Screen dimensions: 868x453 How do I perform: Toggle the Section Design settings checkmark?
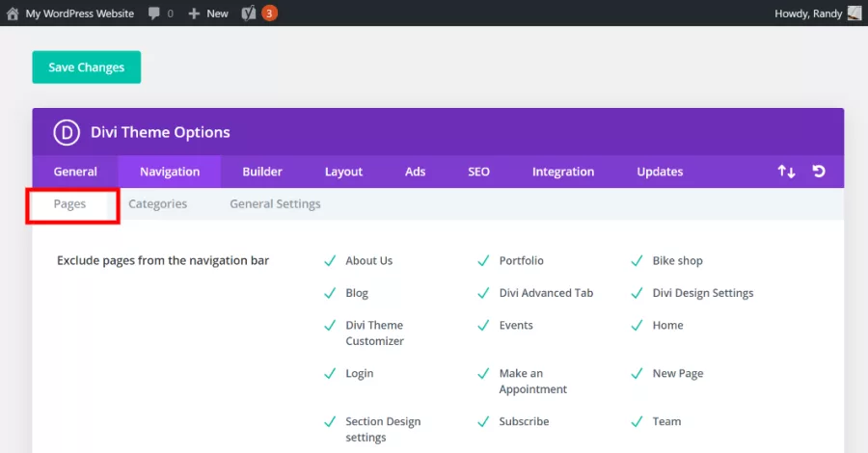pyautogui.click(x=330, y=421)
